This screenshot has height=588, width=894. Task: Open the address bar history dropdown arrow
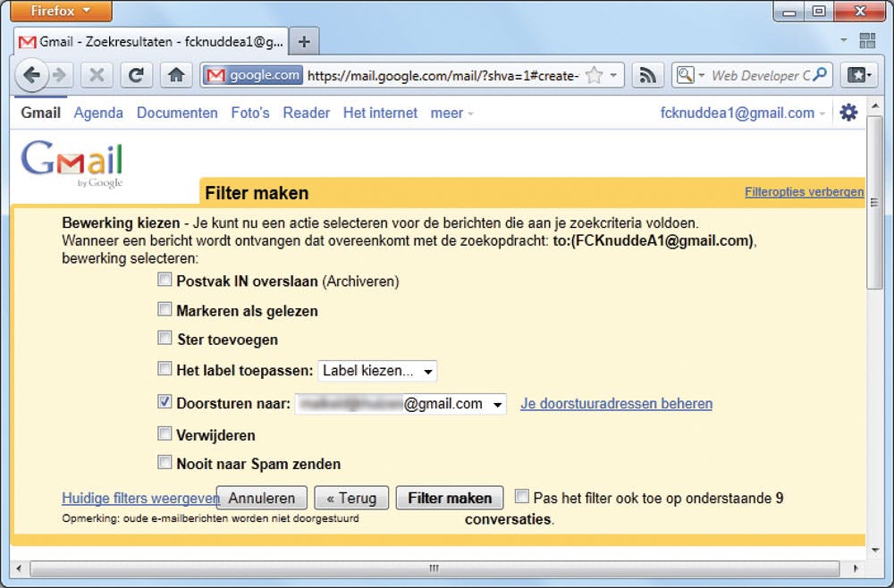click(x=613, y=75)
